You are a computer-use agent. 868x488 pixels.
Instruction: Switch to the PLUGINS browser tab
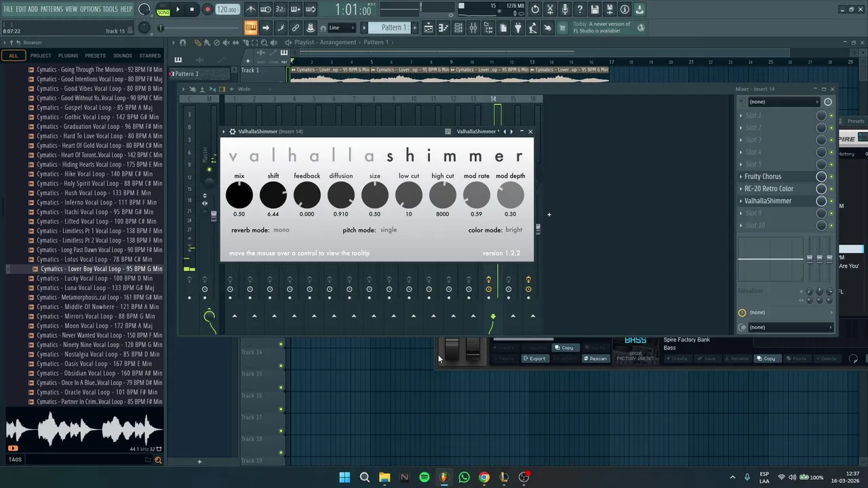(x=68, y=56)
